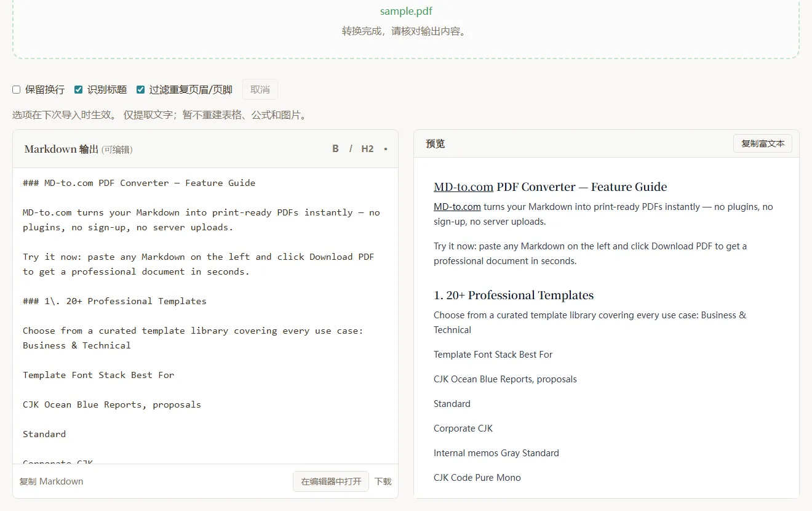Insert a bullet list via the dot button
812x511 pixels.
pyautogui.click(x=386, y=148)
